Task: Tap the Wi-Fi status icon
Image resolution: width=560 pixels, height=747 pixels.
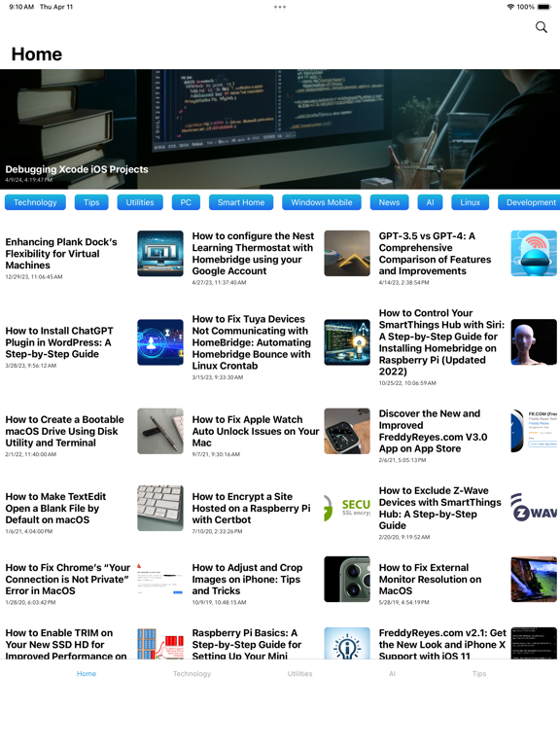Action: click(510, 7)
